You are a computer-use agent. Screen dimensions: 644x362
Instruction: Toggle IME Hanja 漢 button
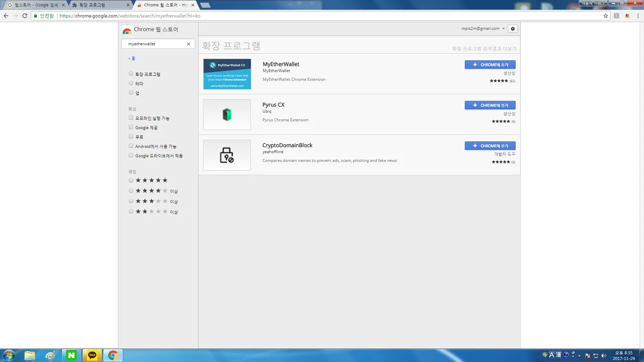pyautogui.click(x=558, y=354)
